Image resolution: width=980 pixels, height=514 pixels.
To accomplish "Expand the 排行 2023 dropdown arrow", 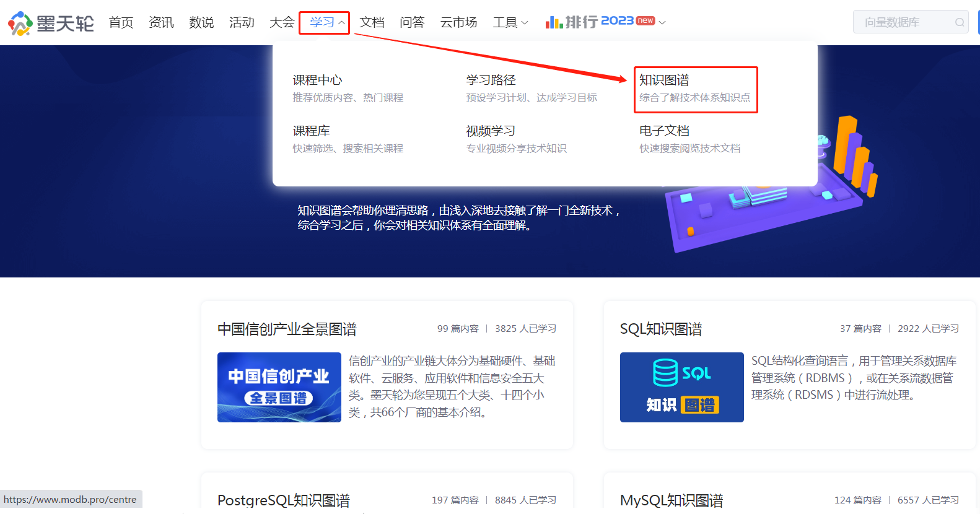I will pos(662,22).
